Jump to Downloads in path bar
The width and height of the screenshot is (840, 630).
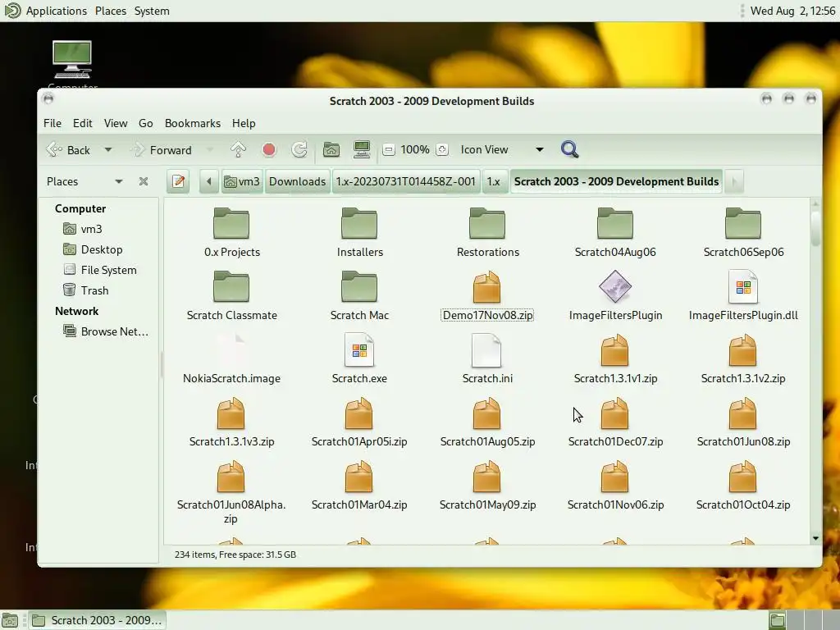[x=297, y=181]
